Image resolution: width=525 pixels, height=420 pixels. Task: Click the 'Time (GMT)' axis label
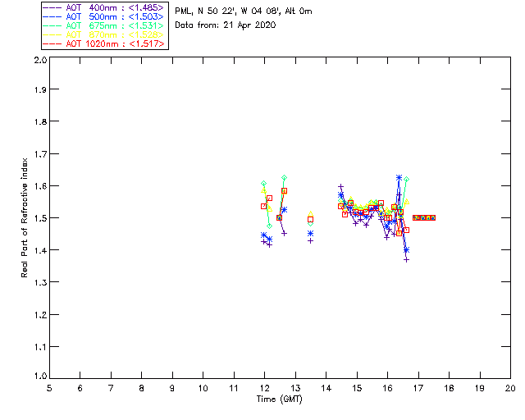click(279, 399)
